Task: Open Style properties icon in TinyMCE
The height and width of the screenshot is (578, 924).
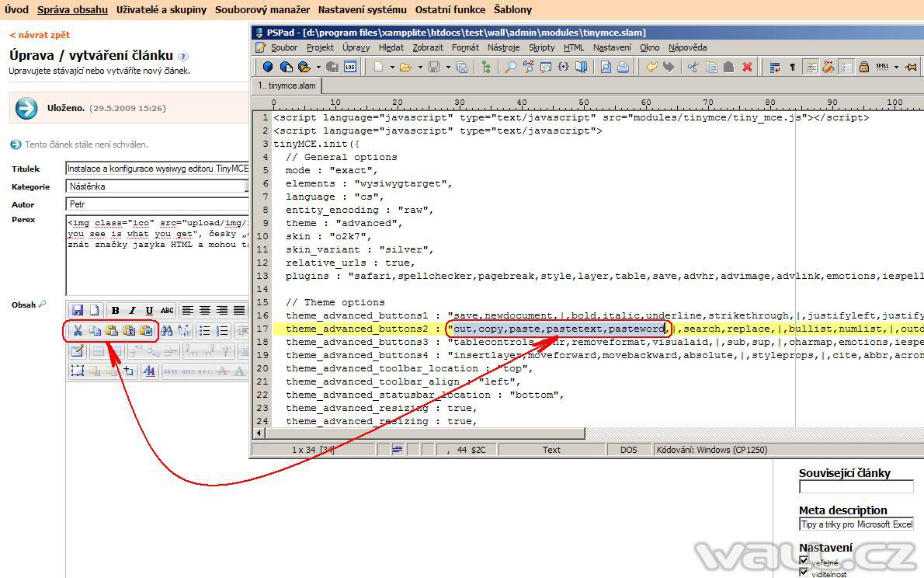Action: coord(150,371)
